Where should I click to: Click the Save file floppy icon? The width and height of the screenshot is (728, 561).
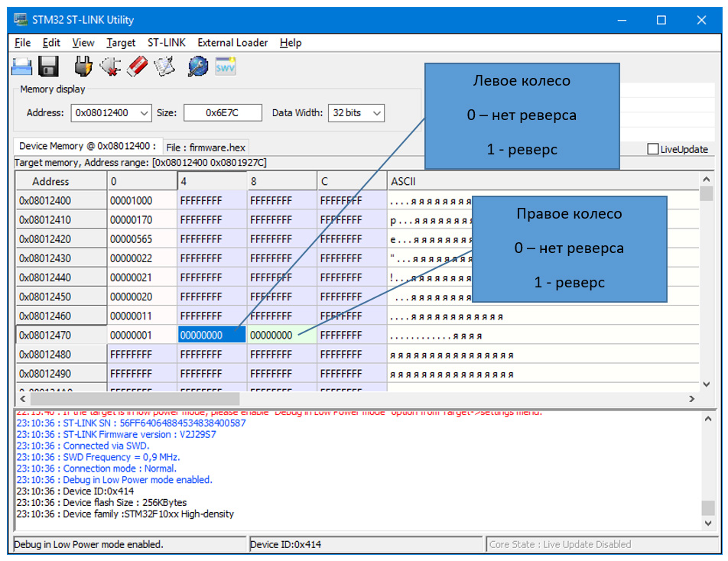(48, 66)
